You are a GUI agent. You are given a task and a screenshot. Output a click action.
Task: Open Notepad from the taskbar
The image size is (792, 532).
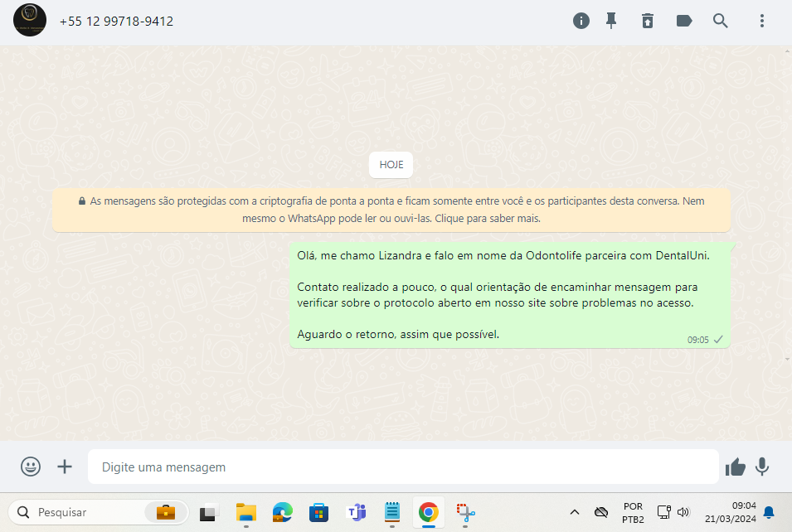[392, 512]
